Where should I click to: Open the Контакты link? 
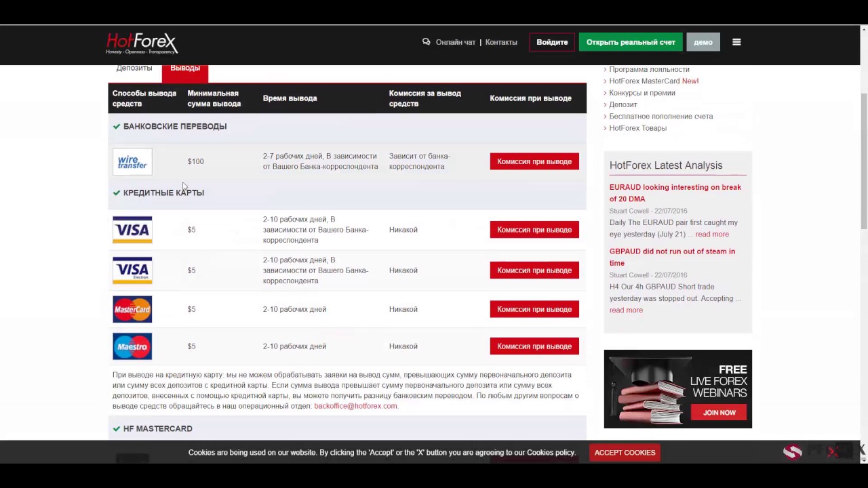[x=501, y=42]
